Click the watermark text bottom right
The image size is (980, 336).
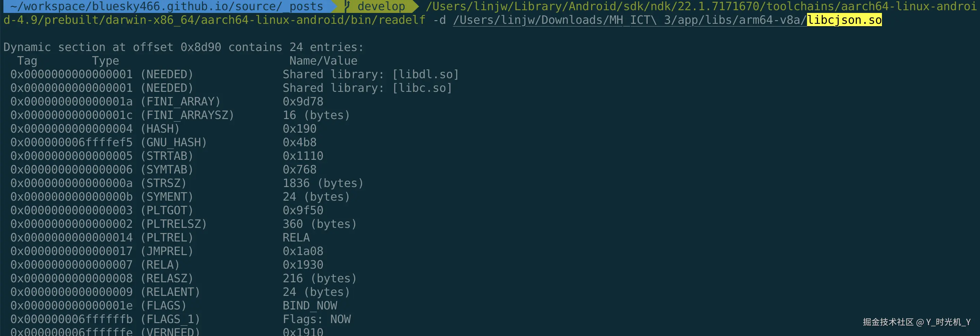(916, 322)
